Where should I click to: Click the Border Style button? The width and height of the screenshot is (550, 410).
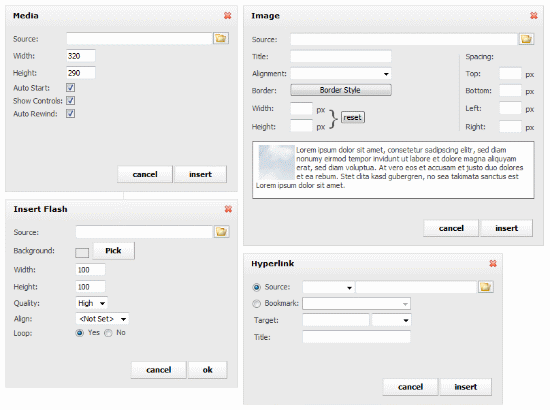pyautogui.click(x=341, y=90)
